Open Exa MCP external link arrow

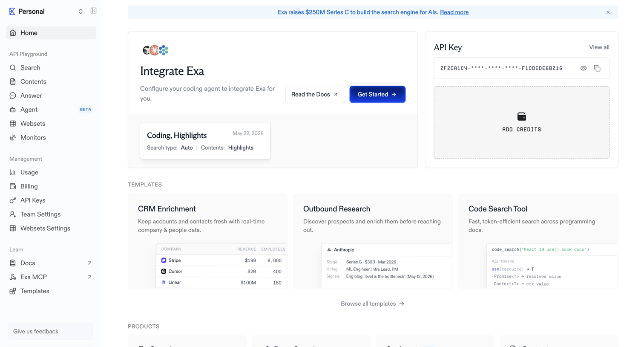tap(89, 277)
